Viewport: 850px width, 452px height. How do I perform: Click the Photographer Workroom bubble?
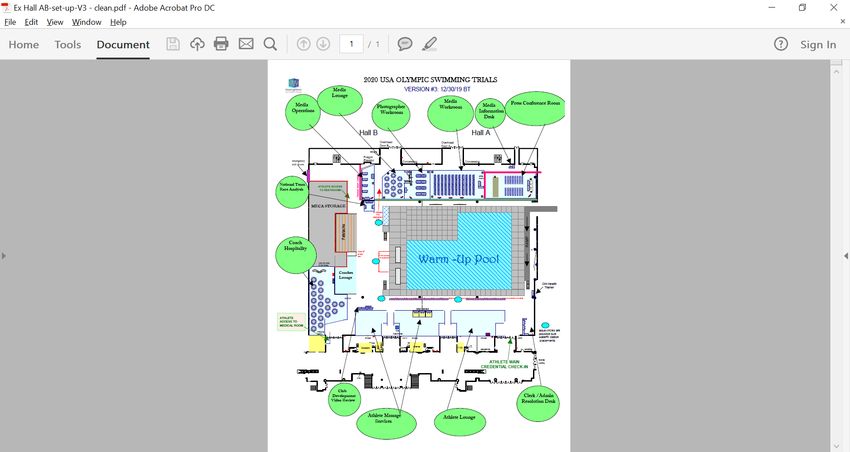pyautogui.click(x=391, y=114)
